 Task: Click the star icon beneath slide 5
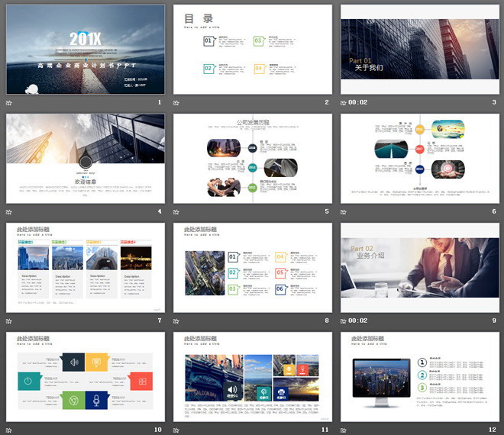click(x=176, y=212)
